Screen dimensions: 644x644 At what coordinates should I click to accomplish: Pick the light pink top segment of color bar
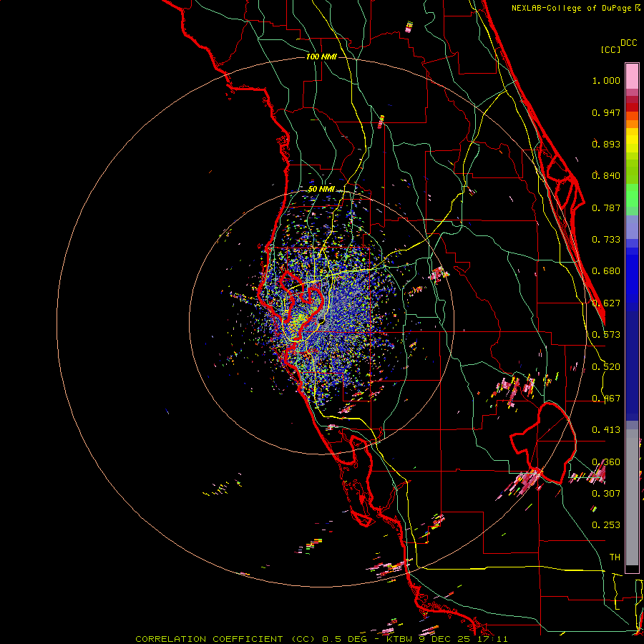coord(632,77)
